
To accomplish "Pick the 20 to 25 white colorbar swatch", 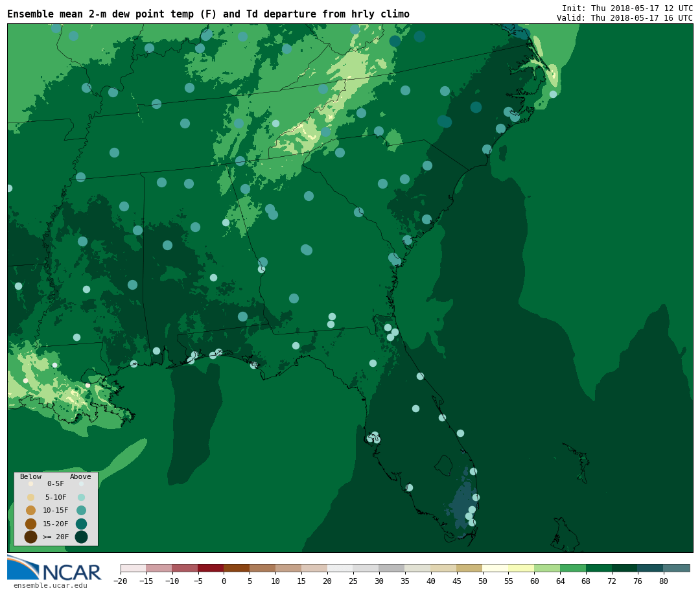I will 340,568.
